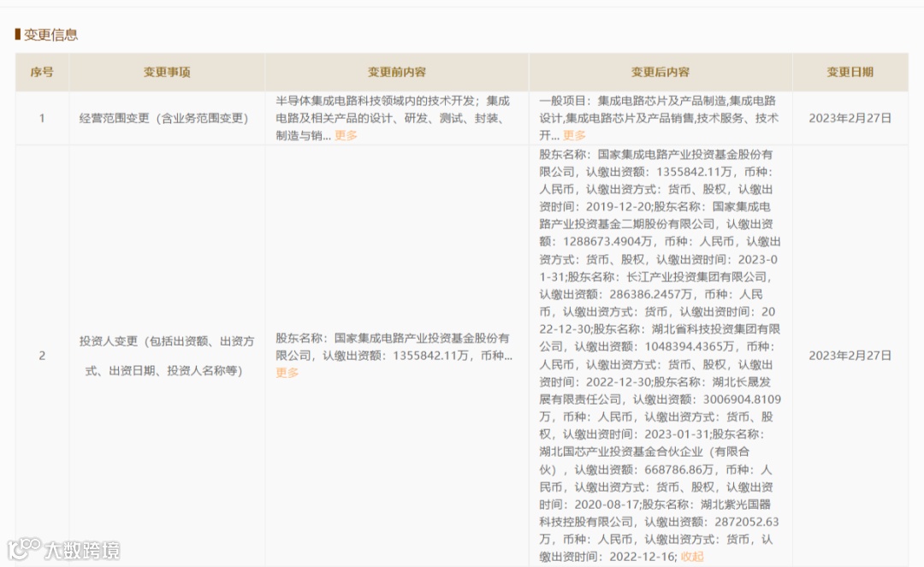Select text 缴出资时间：2022-12-16
The width and height of the screenshot is (924, 567).
(607, 557)
